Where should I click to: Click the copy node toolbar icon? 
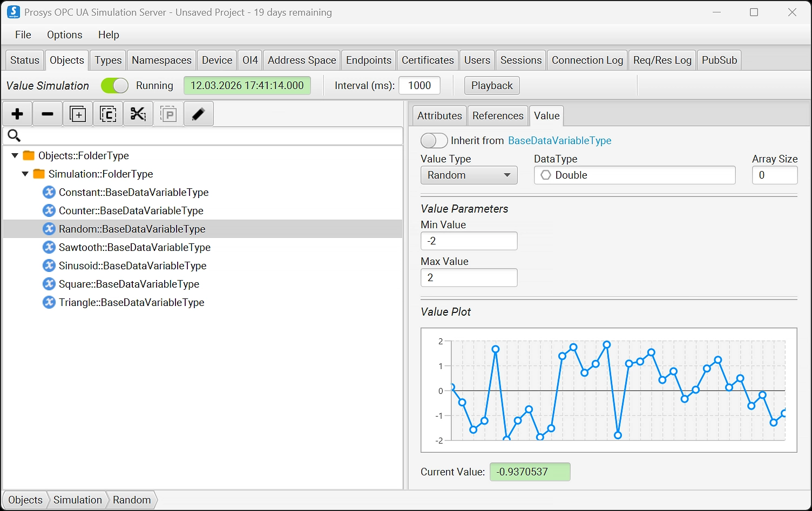[108, 114]
